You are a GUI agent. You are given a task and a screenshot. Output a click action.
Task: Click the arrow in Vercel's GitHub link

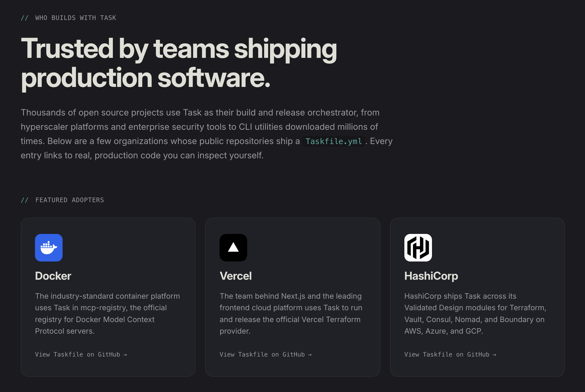[x=310, y=355]
